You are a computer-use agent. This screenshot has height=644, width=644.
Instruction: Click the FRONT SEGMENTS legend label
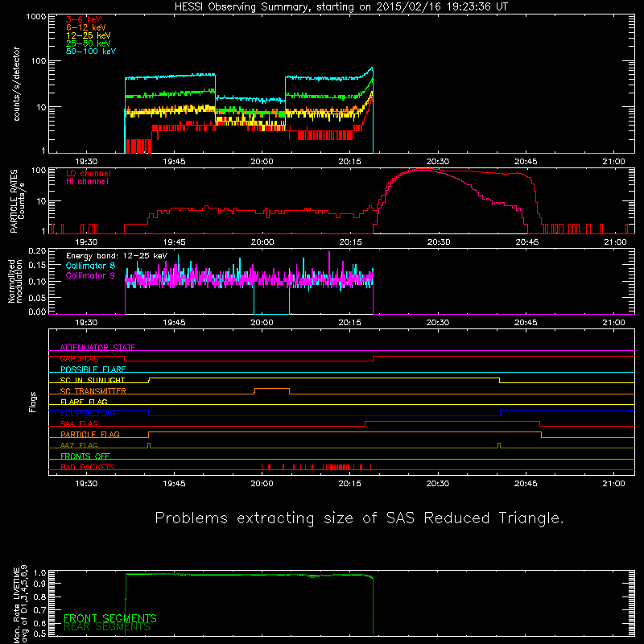(110, 618)
